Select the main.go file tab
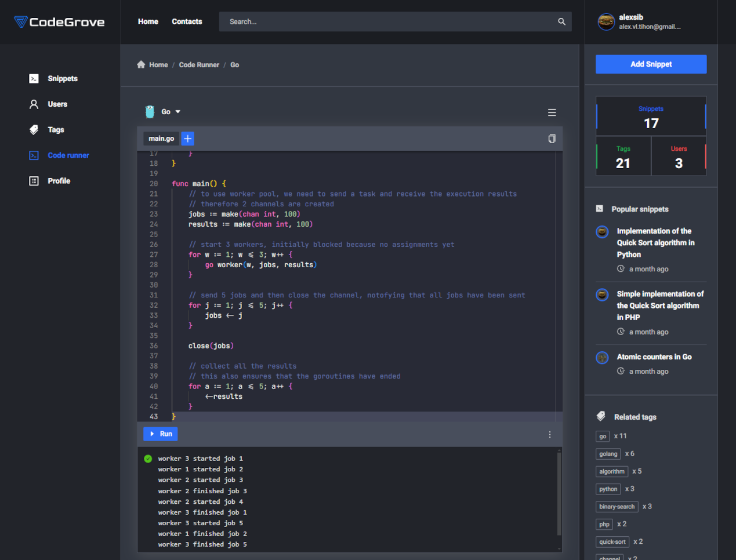 (161, 139)
